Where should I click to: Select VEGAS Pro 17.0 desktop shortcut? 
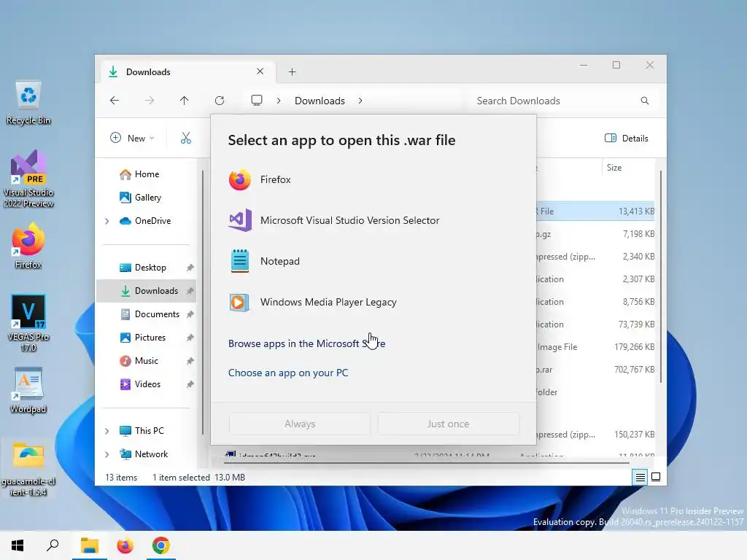click(28, 323)
